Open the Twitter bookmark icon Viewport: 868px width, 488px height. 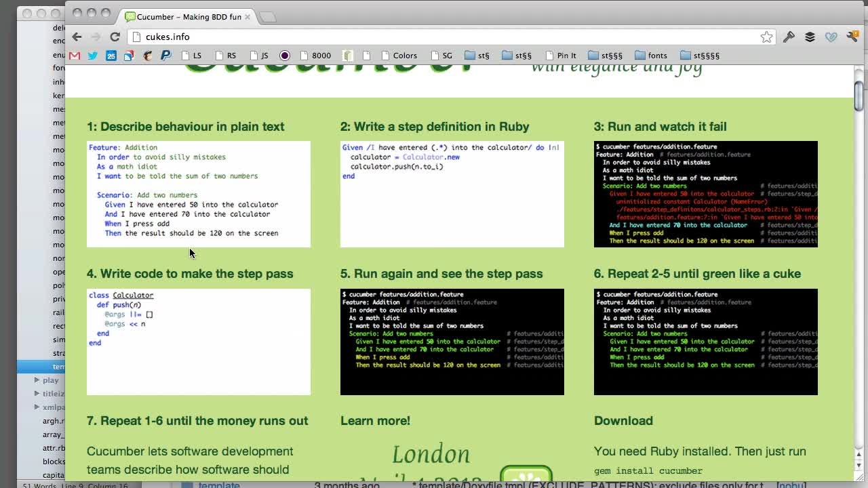[93, 56]
